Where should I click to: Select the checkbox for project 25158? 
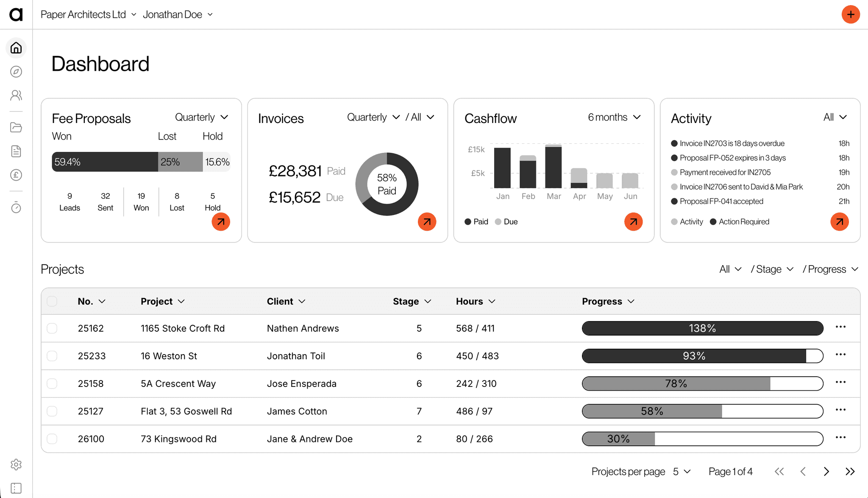point(52,383)
